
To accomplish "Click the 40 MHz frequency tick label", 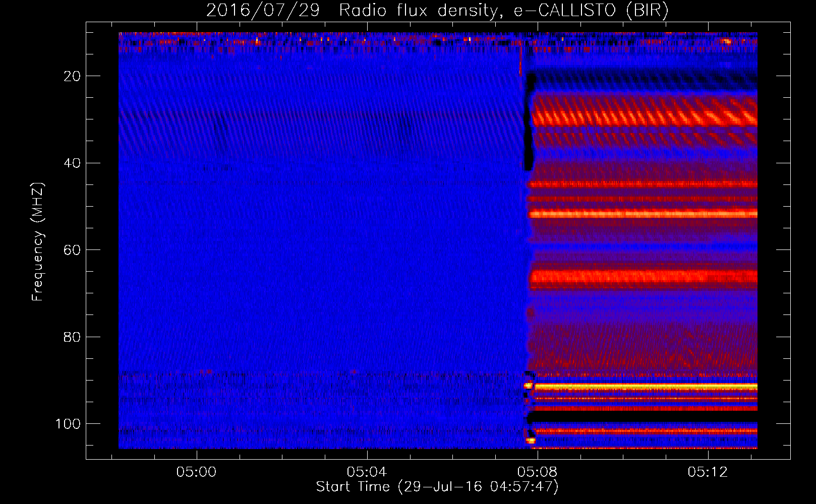I will tap(72, 163).
